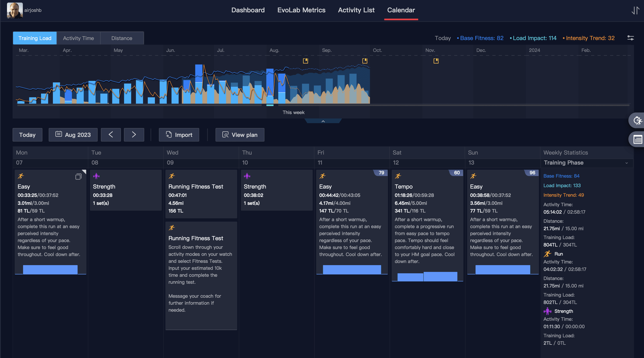Select the Training Load chart mode
Viewport: 644px width, 358px height.
[x=35, y=38]
